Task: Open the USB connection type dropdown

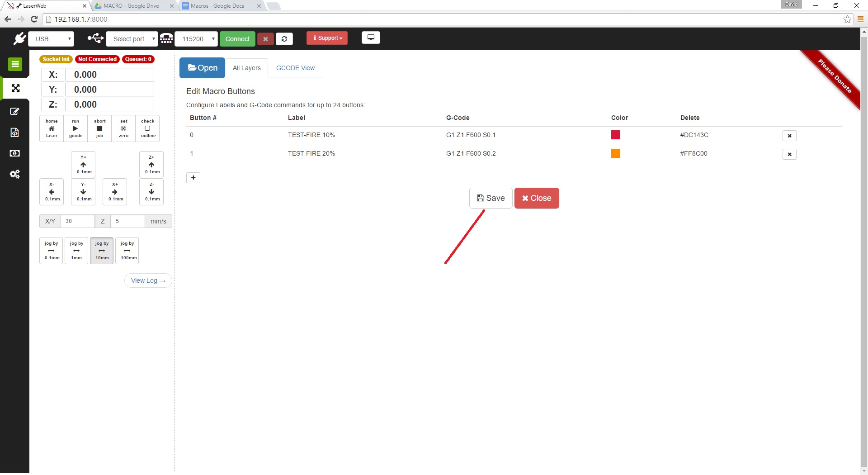Action: (51, 39)
